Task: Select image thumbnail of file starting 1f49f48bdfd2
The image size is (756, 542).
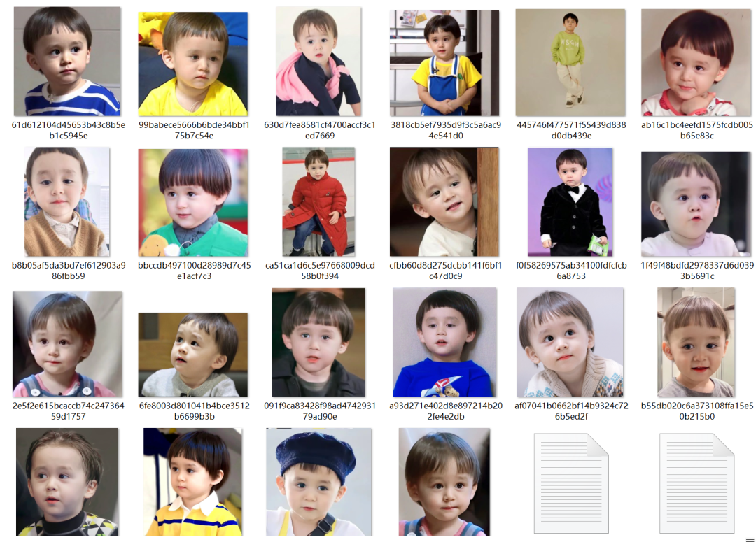Action: point(696,204)
